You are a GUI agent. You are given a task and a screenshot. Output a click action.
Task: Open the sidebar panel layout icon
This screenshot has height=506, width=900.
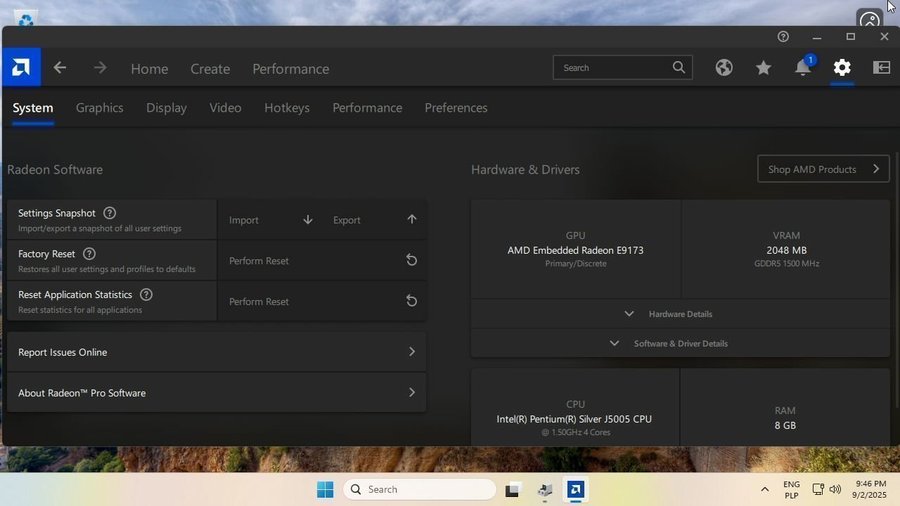pos(881,68)
